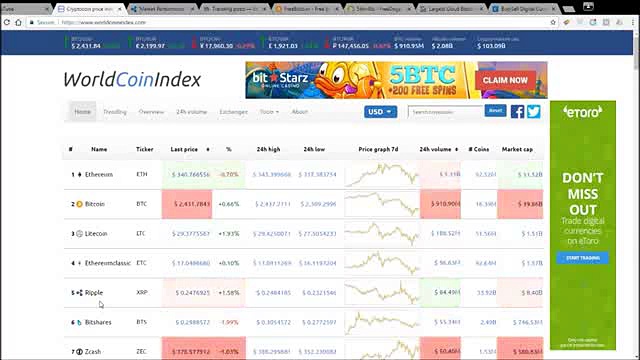640x360 pixels.
Task: Open the WorldCoinIndex Twitter icon
Action: [x=533, y=111]
